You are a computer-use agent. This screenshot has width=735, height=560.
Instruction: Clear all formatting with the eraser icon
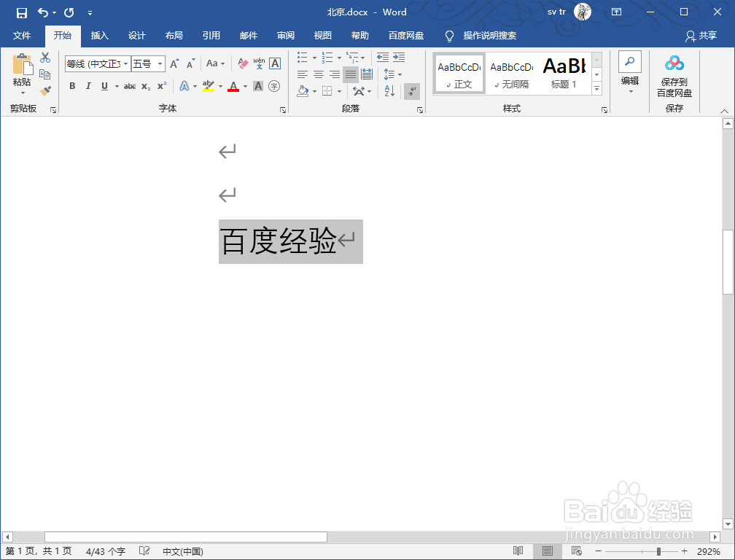click(x=243, y=63)
